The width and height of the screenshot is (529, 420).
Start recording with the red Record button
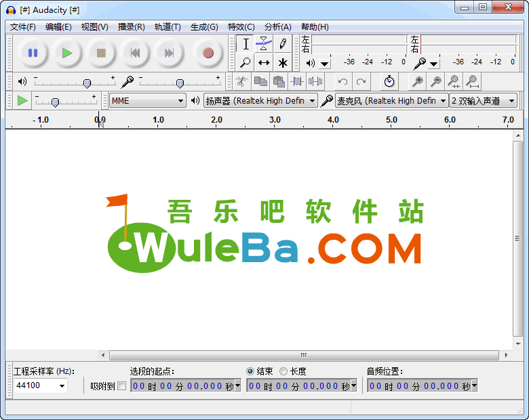208,53
